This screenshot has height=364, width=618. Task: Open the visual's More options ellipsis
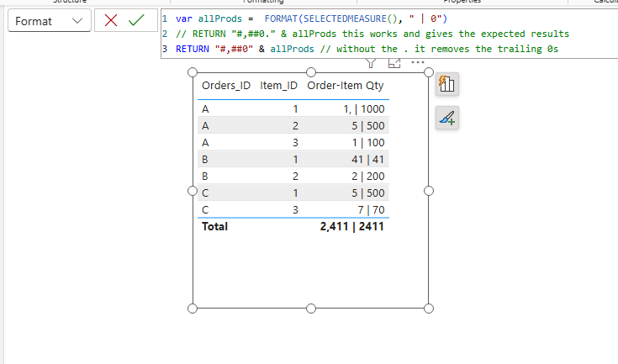point(418,62)
